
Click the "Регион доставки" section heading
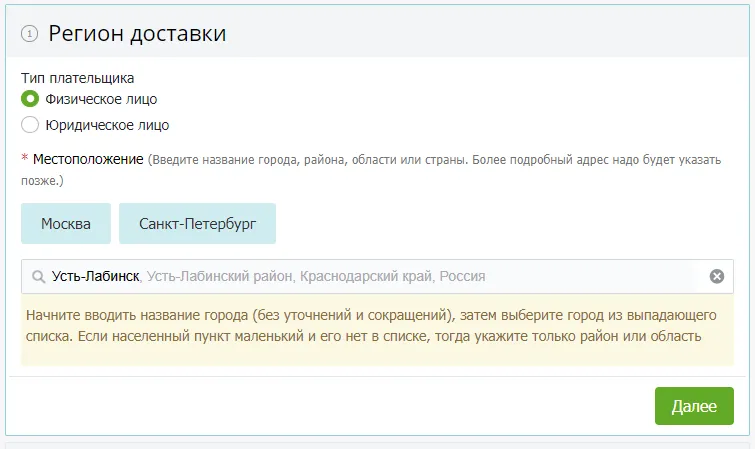click(137, 34)
